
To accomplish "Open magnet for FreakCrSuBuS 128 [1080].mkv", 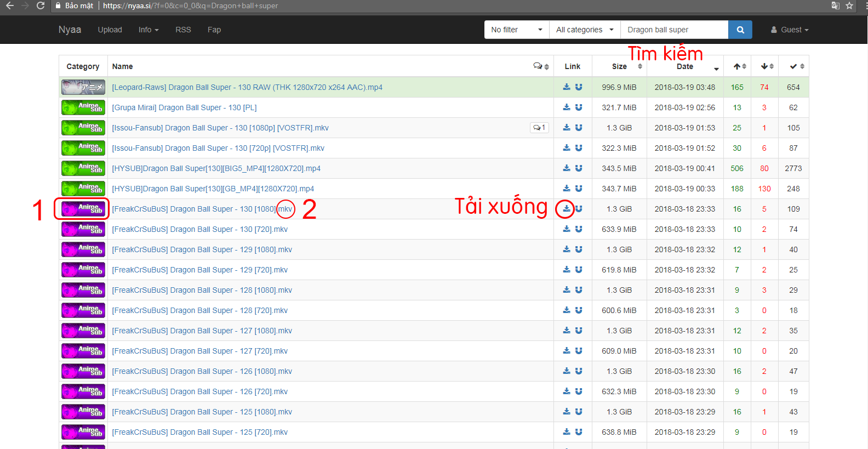I will 579,290.
